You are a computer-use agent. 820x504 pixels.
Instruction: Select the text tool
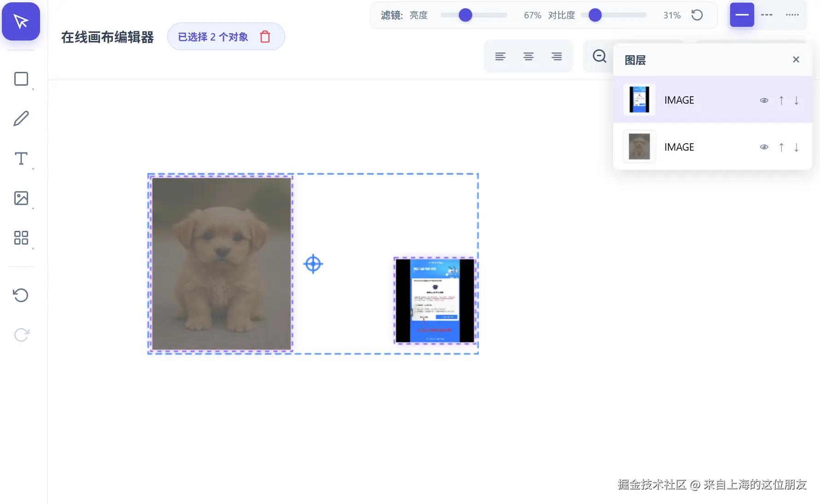21,158
